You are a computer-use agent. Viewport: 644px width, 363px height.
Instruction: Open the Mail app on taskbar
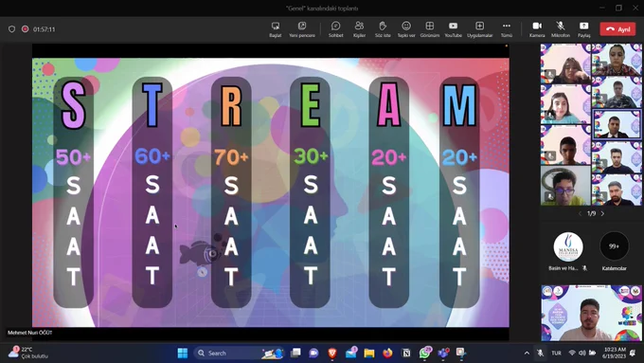(x=351, y=353)
